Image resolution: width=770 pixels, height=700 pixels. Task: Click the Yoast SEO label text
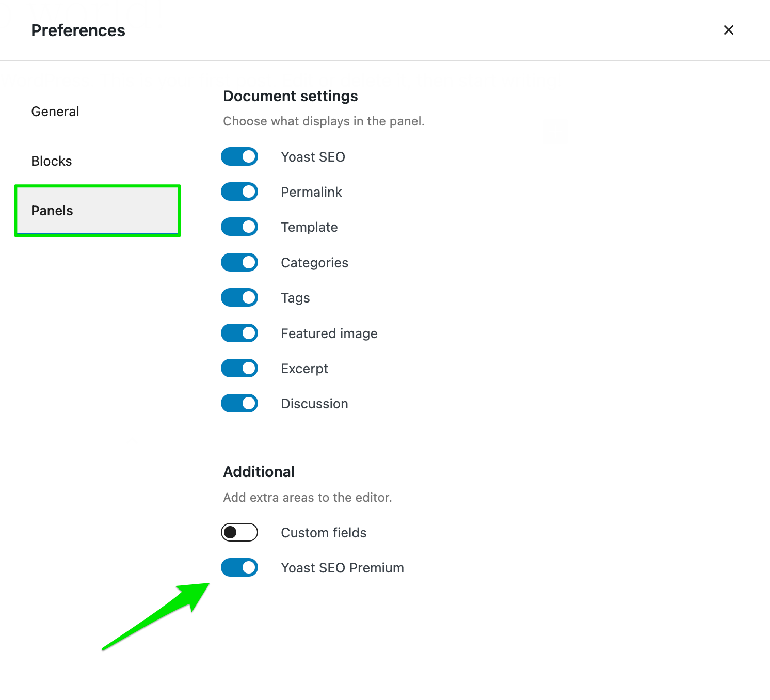[313, 156]
